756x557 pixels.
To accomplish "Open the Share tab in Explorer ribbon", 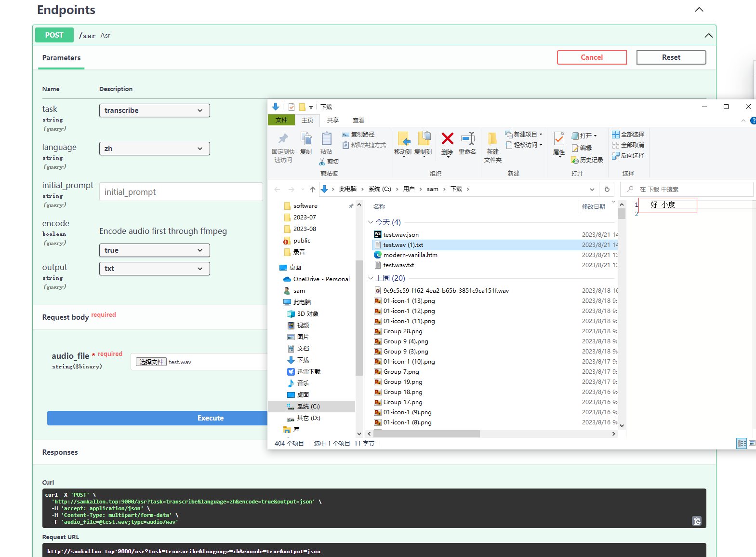I will click(332, 121).
